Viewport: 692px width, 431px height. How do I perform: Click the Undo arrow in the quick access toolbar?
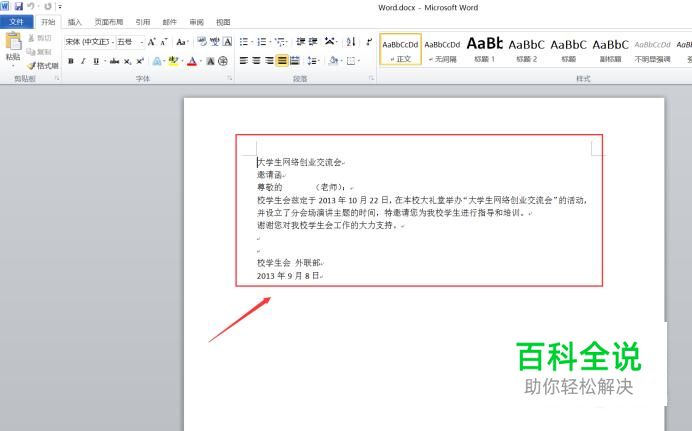[x=31, y=7]
